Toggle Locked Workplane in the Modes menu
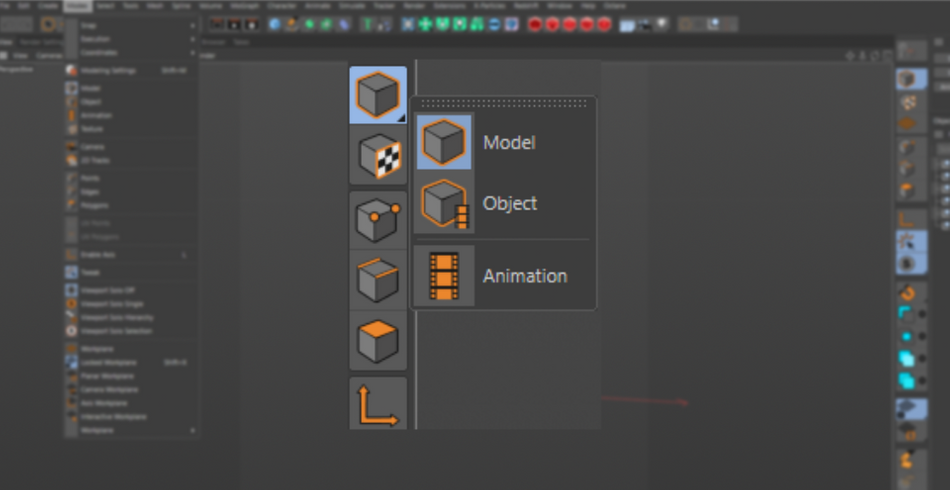Image resolution: width=950 pixels, height=490 pixels. [x=131, y=362]
